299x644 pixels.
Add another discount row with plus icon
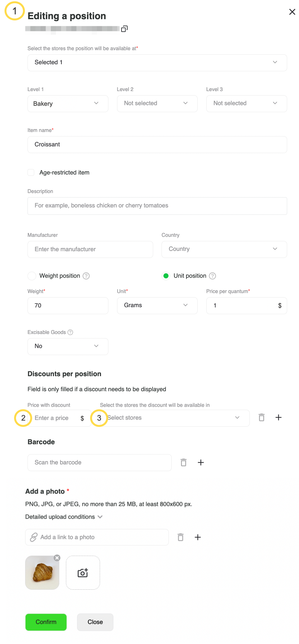[279, 417]
